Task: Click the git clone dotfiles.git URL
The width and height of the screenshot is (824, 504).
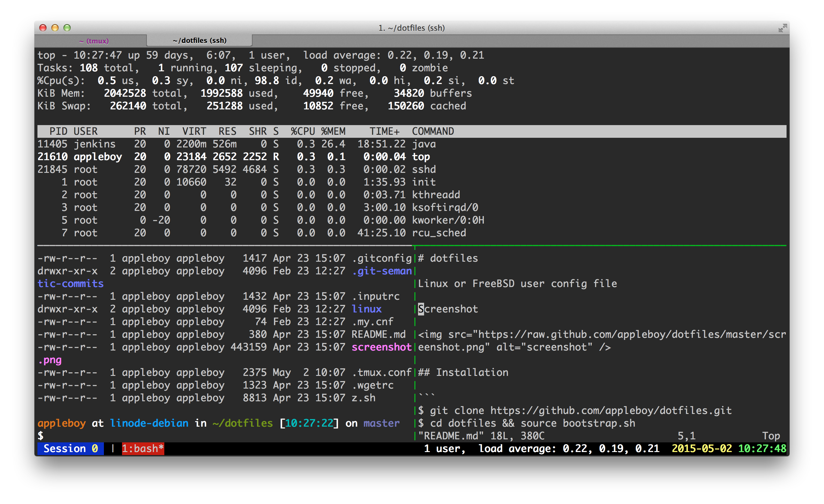Action: click(x=611, y=410)
